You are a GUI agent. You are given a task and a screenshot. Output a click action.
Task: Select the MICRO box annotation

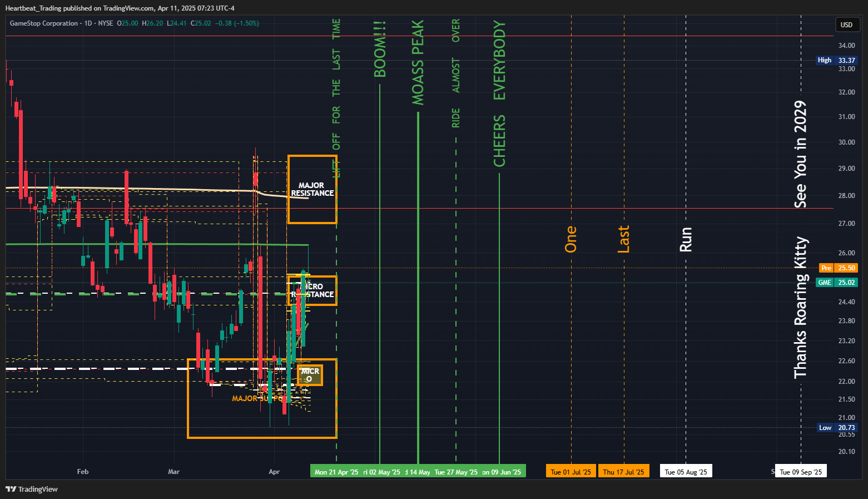(310, 375)
